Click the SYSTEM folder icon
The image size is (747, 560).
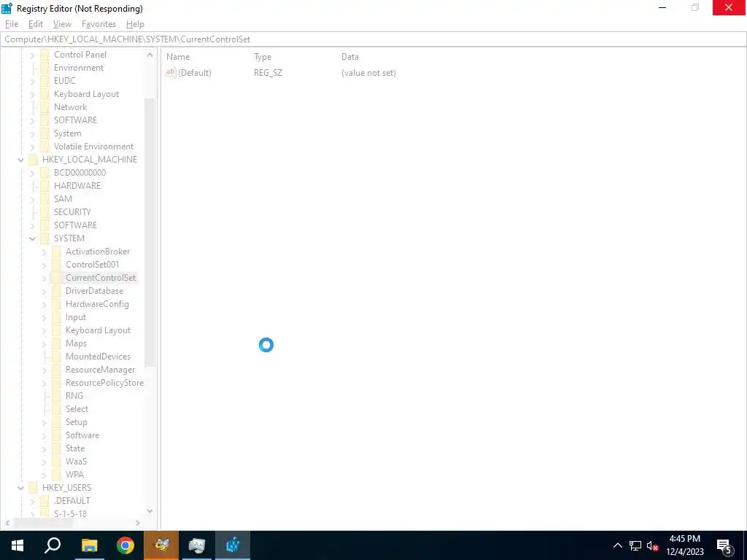click(44, 238)
